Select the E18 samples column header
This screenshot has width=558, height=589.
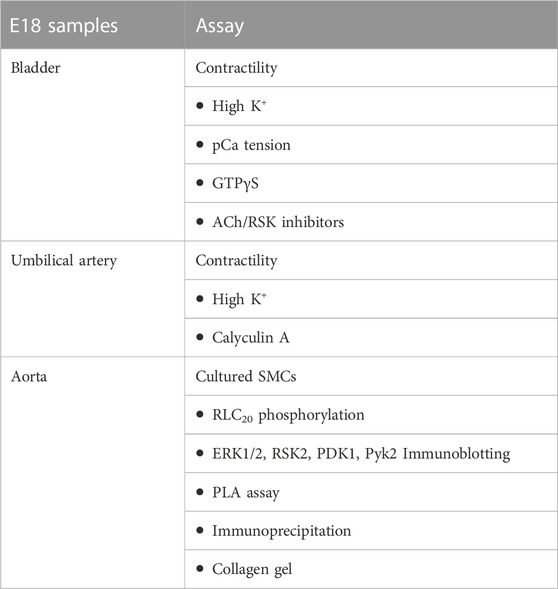(92, 25)
